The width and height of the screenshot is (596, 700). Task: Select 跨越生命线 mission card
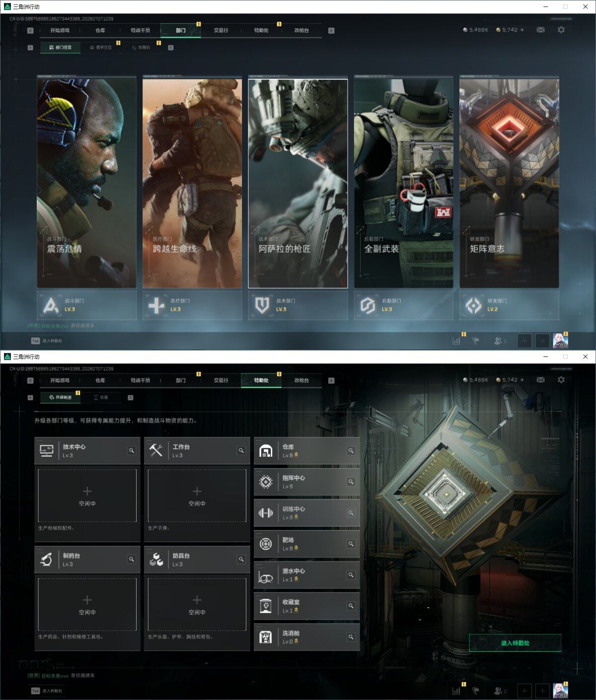pos(192,182)
